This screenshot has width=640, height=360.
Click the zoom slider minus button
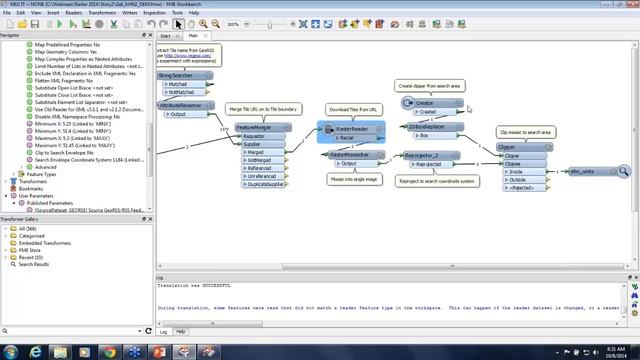coord(247,24)
